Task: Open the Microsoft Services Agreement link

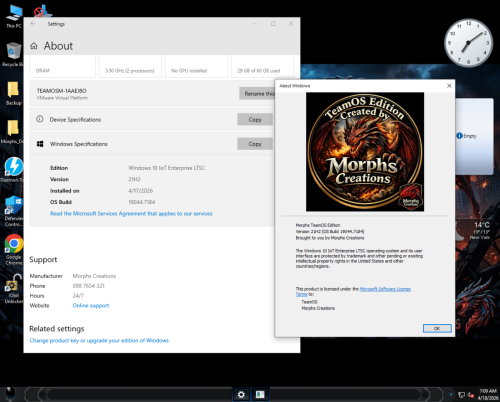Action: point(131,213)
